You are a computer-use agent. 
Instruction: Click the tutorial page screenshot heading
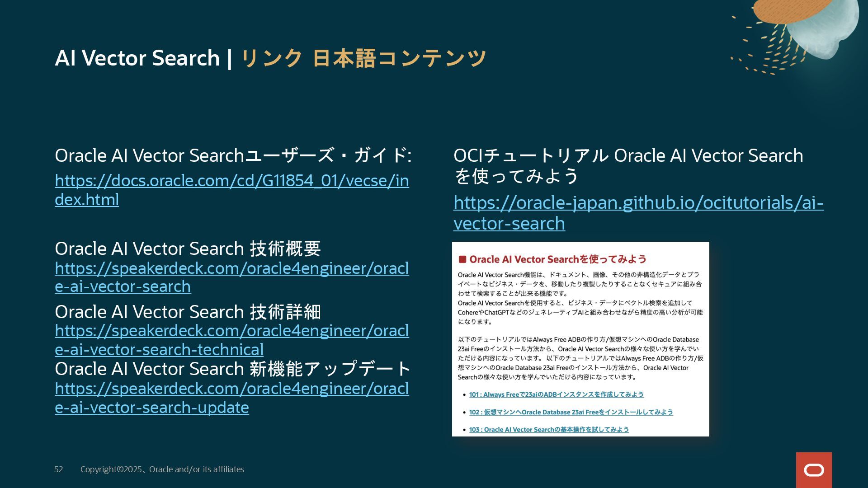pos(558,259)
